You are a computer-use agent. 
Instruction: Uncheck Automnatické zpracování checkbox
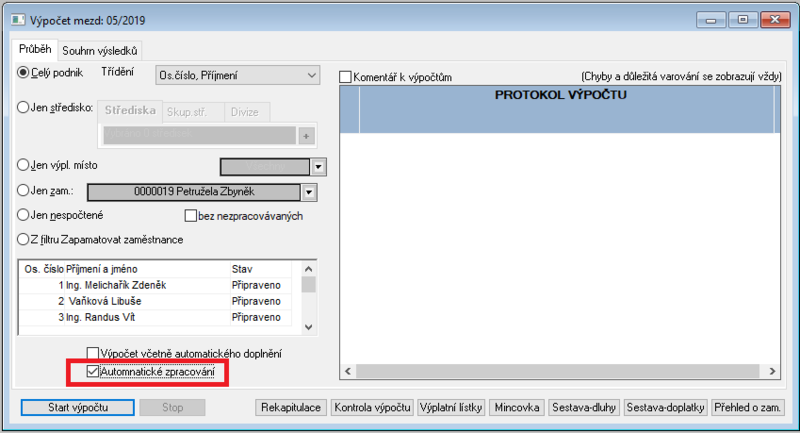(x=92, y=371)
